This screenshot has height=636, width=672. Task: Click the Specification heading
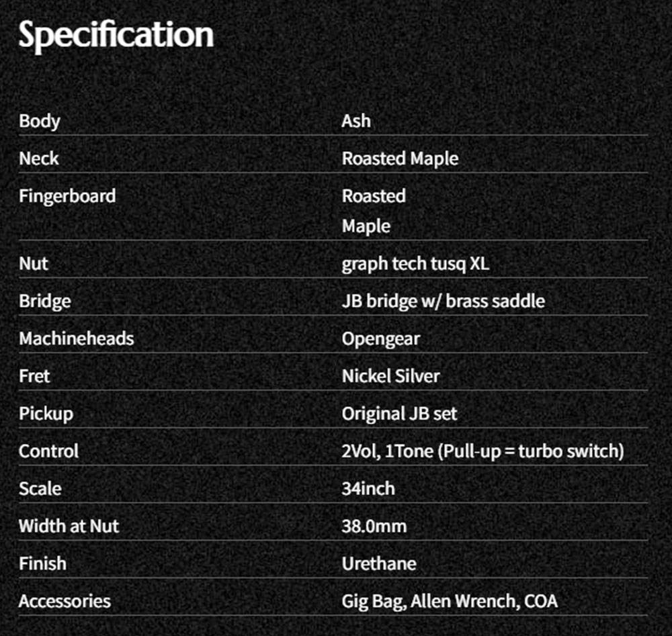[116, 36]
